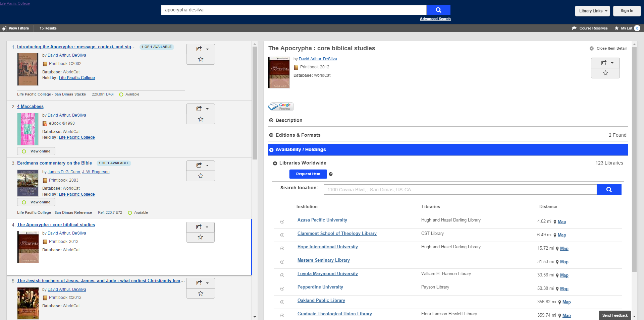
Task: Save Introducing the Apocrypha with its star icon
Action: 201,59
